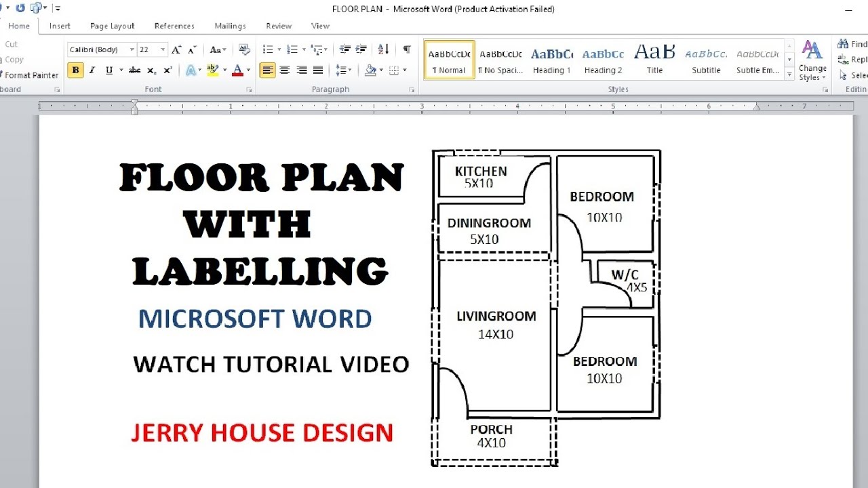Expand the Highlight Color dropdown arrow
This screenshot has width=868, height=488.
click(224, 70)
